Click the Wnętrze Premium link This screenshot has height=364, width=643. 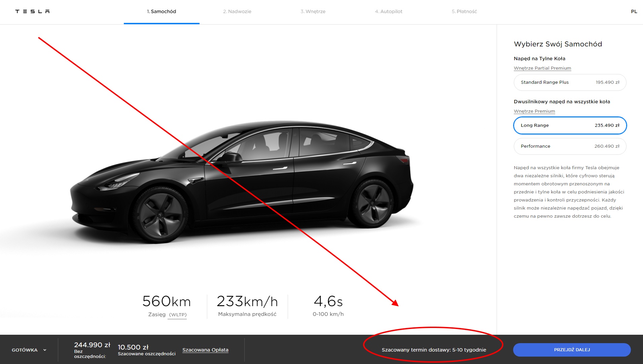click(x=534, y=111)
